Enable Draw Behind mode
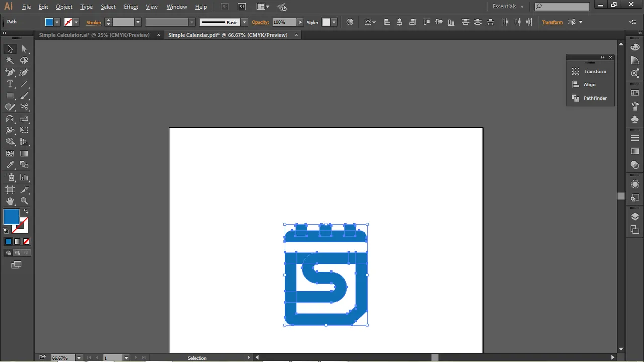Image resolution: width=644 pixels, height=362 pixels. (17, 253)
